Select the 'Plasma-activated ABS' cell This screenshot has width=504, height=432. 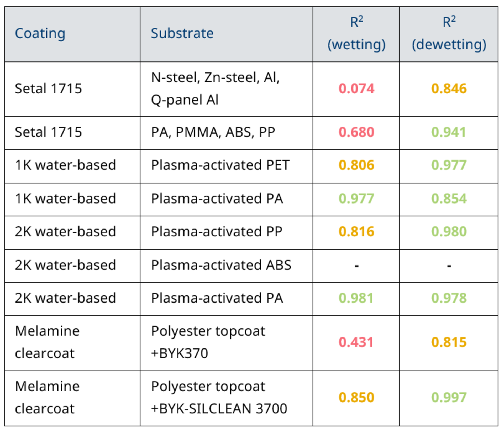pos(221,265)
